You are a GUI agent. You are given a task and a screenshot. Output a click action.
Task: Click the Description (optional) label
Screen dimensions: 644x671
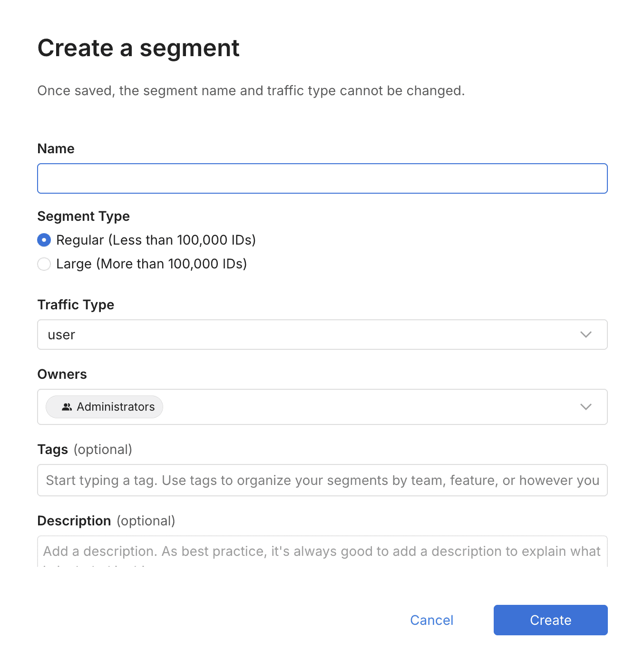pos(106,521)
